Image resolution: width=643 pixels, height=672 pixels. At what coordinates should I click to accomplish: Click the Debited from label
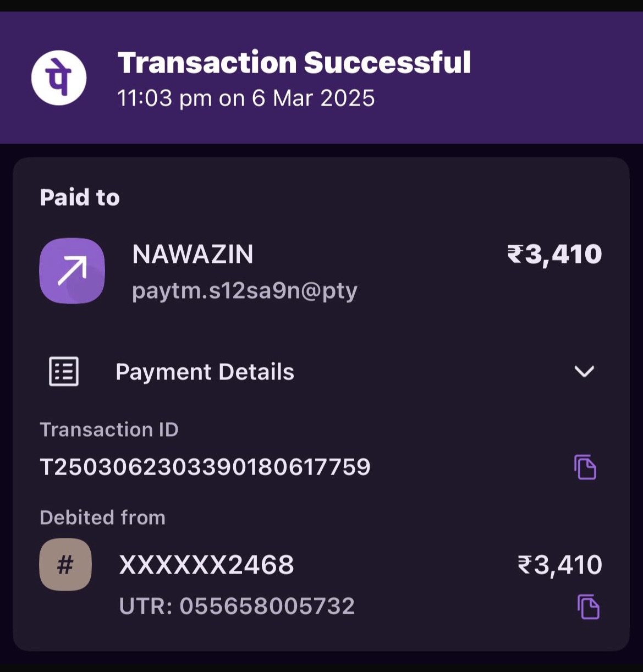pos(102,517)
